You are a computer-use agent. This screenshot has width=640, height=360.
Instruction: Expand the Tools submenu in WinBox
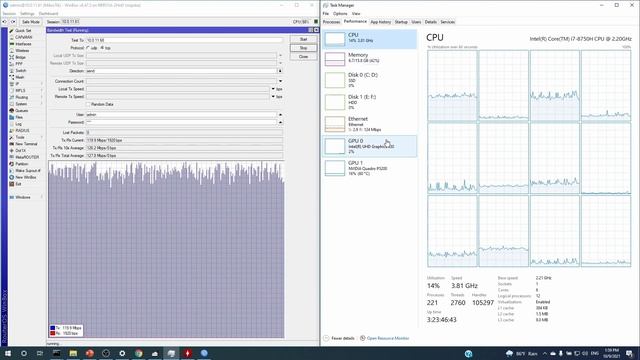coord(42,137)
